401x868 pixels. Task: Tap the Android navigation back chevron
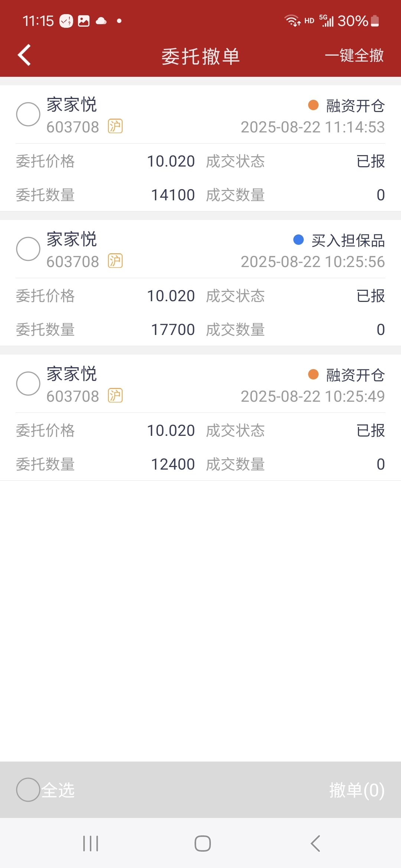tap(315, 844)
